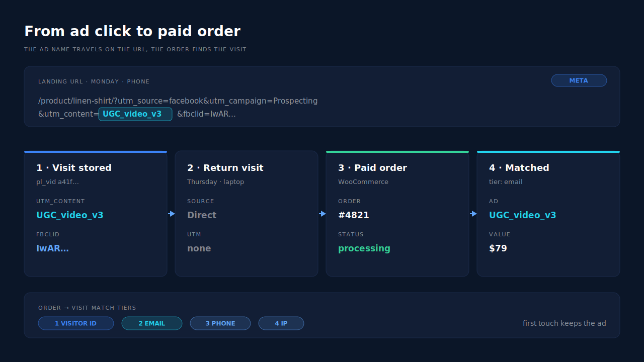Click the 'none' UTM value
The height and width of the screenshot is (362, 644).
[199, 248]
